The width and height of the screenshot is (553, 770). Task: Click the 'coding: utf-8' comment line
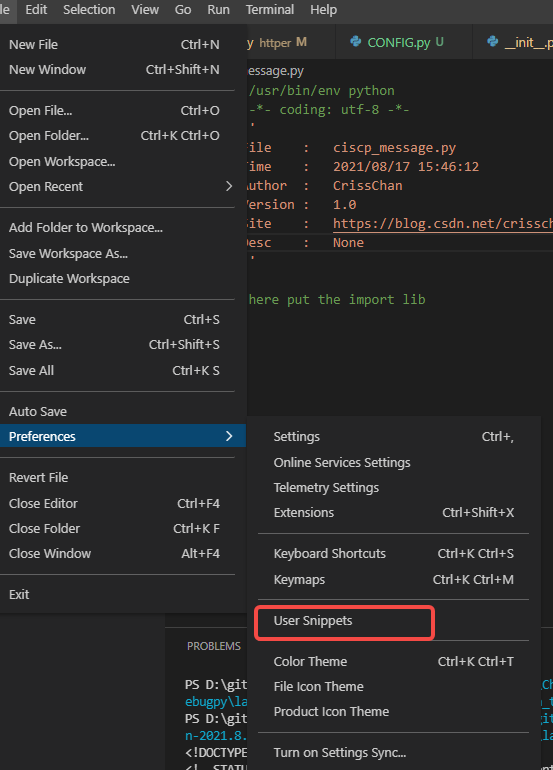click(x=329, y=110)
